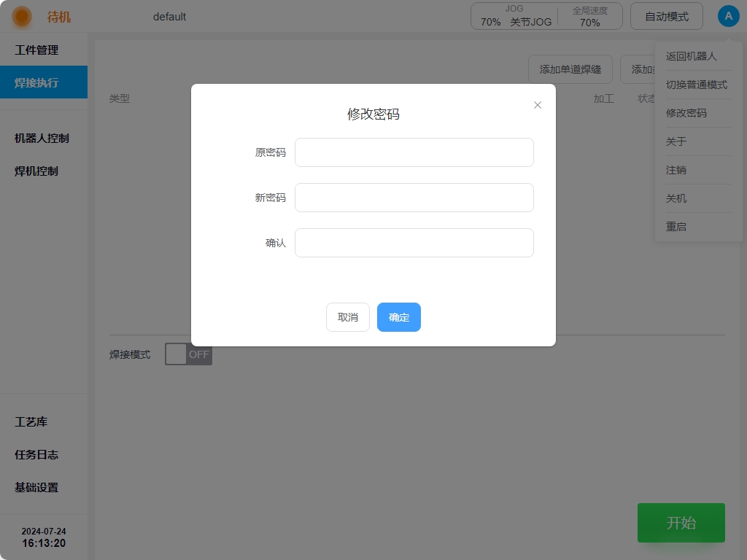Image resolution: width=747 pixels, height=560 pixels.
Task: Select 返回机器人 from the user menu
Action: pos(691,56)
